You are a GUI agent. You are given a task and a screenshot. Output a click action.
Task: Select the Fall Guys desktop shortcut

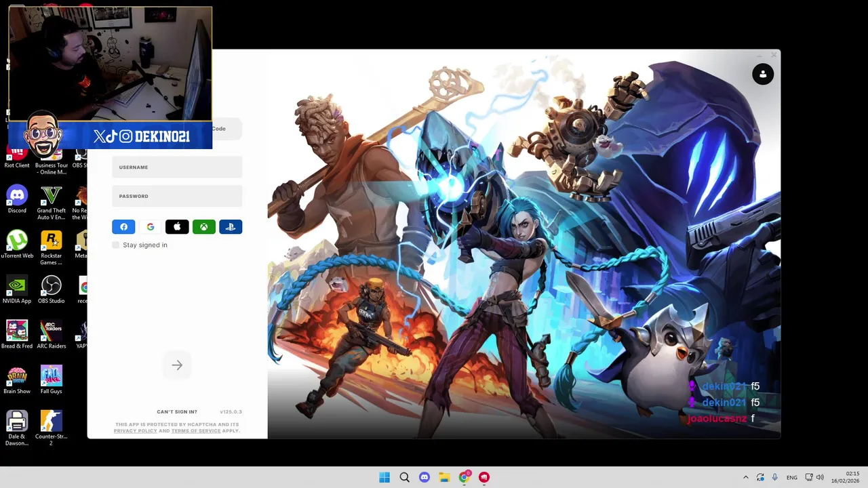[52, 380]
